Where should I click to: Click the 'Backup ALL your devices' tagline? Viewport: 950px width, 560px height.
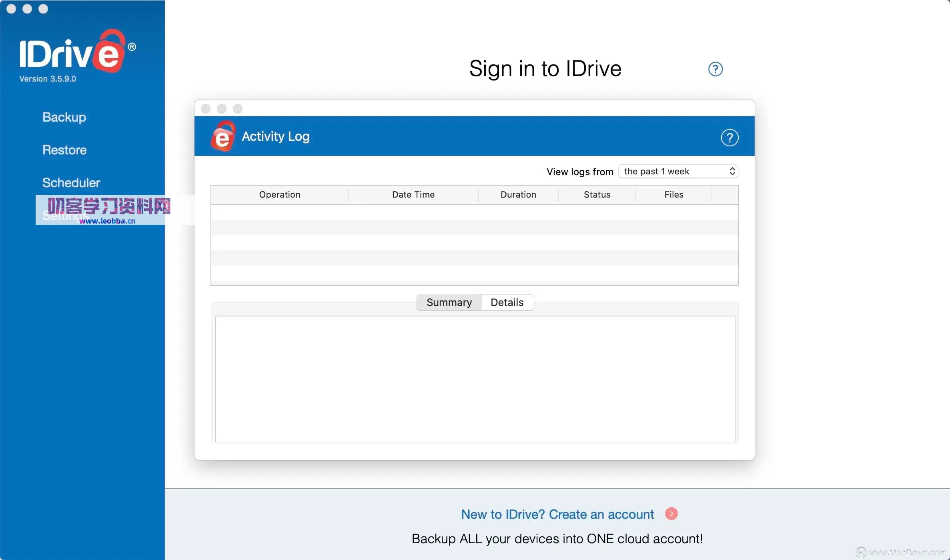[x=557, y=539]
